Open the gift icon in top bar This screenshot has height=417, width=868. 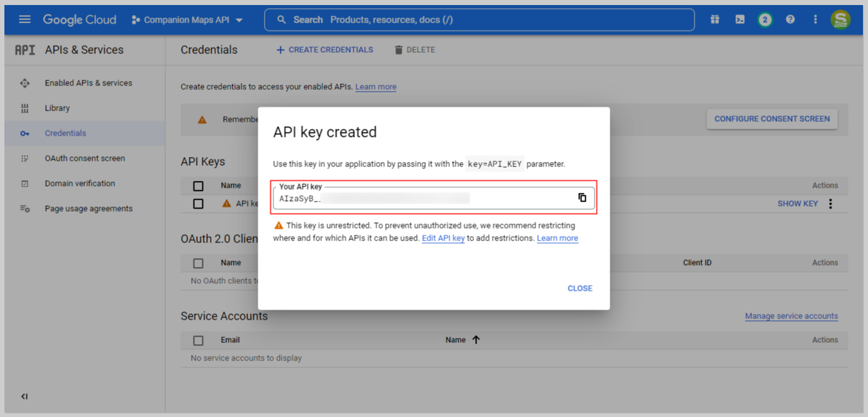(715, 19)
